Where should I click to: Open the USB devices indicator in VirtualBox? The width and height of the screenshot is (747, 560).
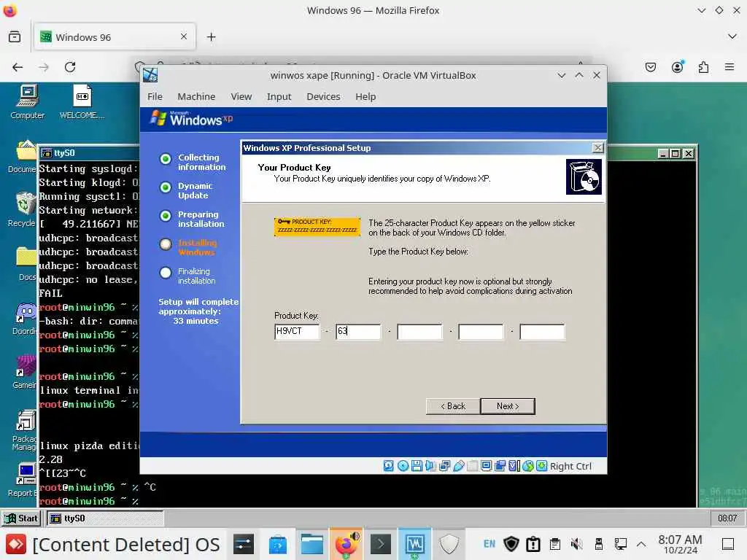click(459, 466)
